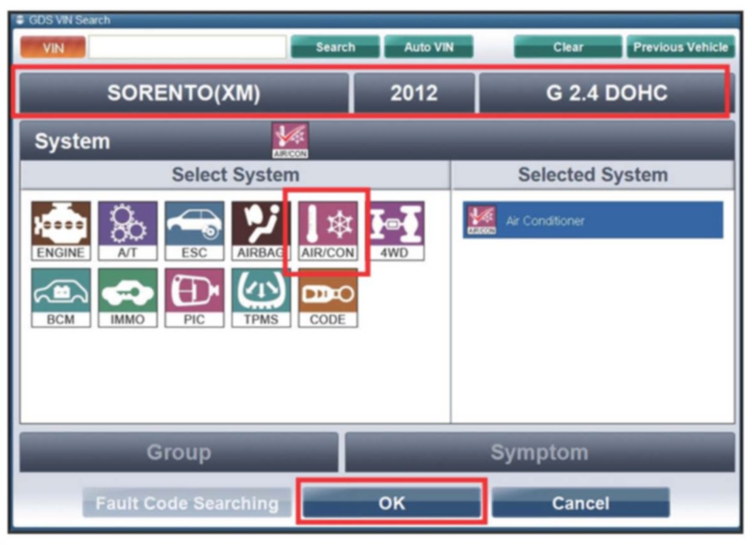Select the ENGINE system icon
This screenshot has height=556, width=756.
coord(61,230)
